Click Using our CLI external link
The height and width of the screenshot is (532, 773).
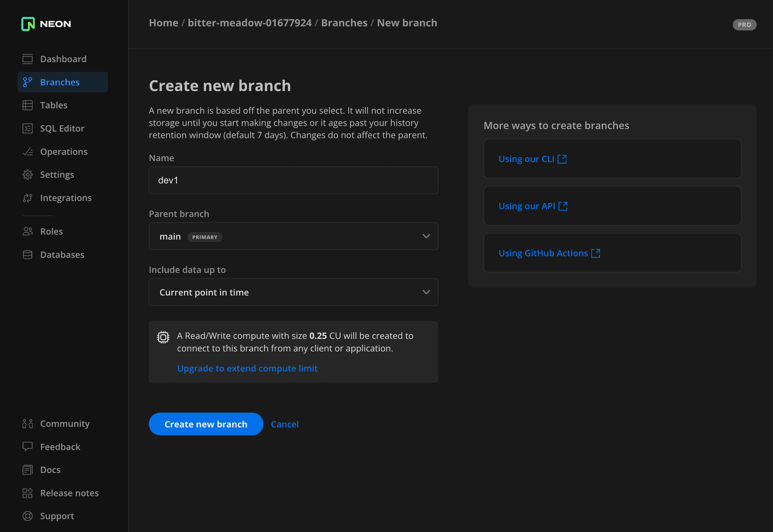(531, 158)
